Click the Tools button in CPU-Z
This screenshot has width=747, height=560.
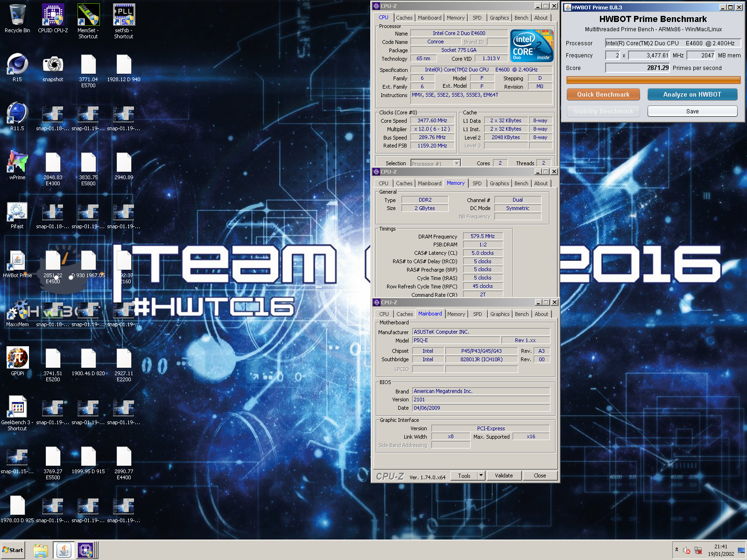(x=464, y=476)
